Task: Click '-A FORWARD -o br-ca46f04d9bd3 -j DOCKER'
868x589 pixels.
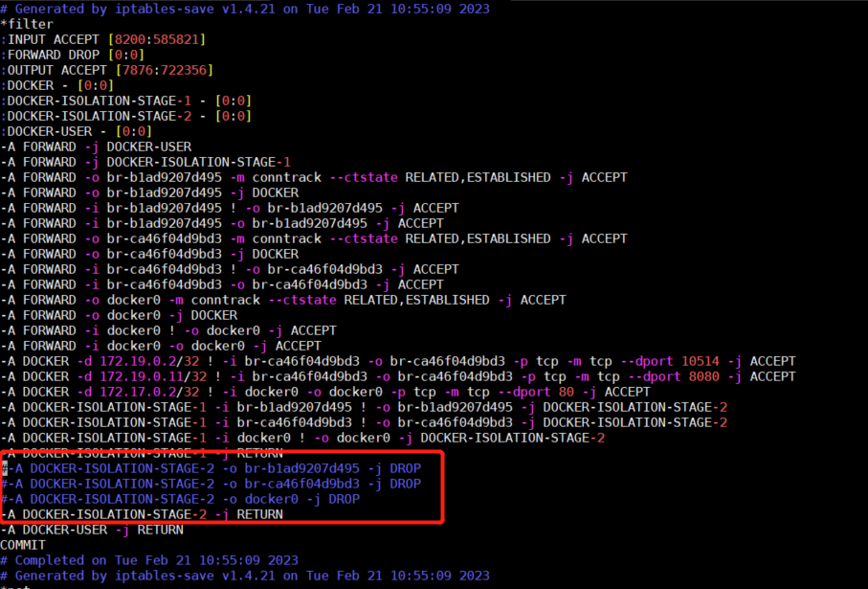Action: click(149, 255)
